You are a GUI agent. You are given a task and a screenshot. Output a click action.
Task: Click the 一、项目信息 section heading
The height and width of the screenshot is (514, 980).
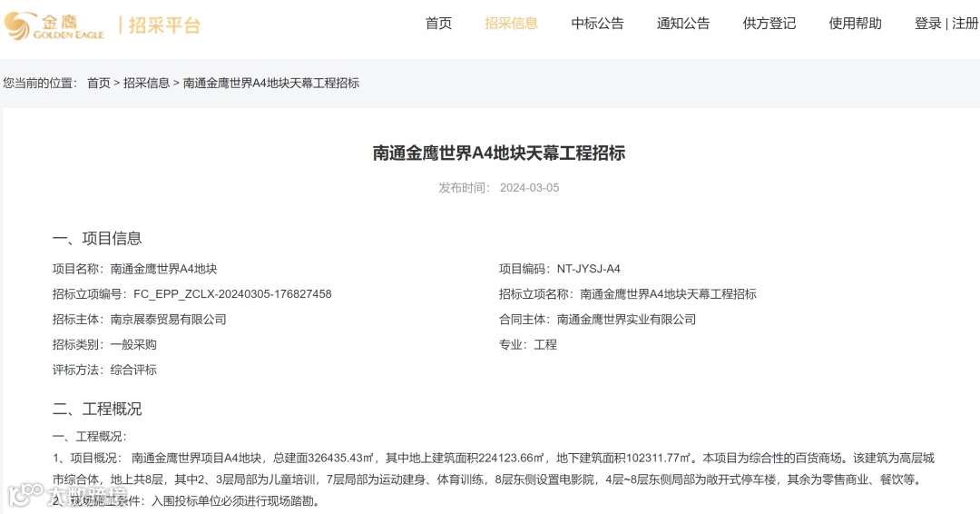coord(97,238)
